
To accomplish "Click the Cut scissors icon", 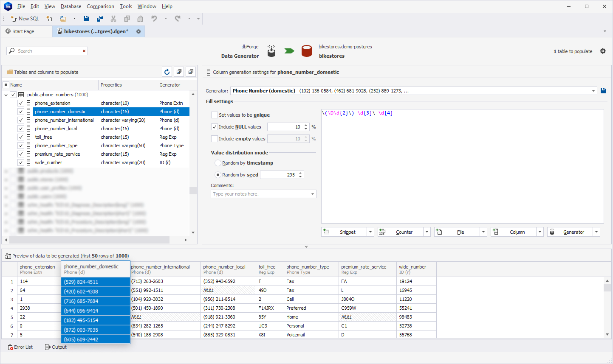I will (x=113, y=19).
